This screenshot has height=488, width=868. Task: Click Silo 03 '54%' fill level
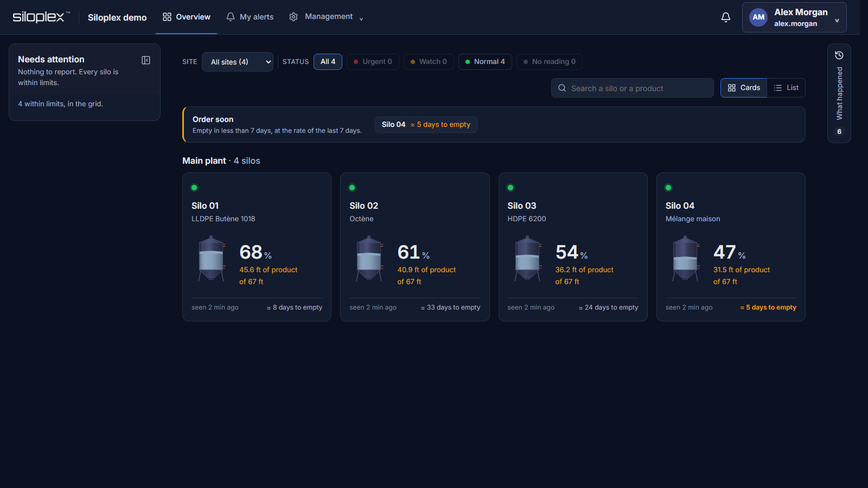pos(571,252)
